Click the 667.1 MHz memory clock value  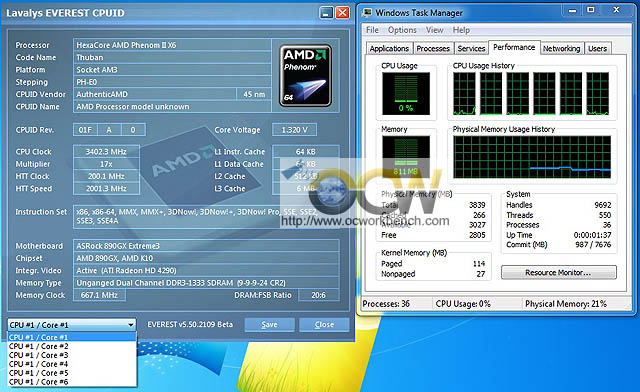coord(99,295)
